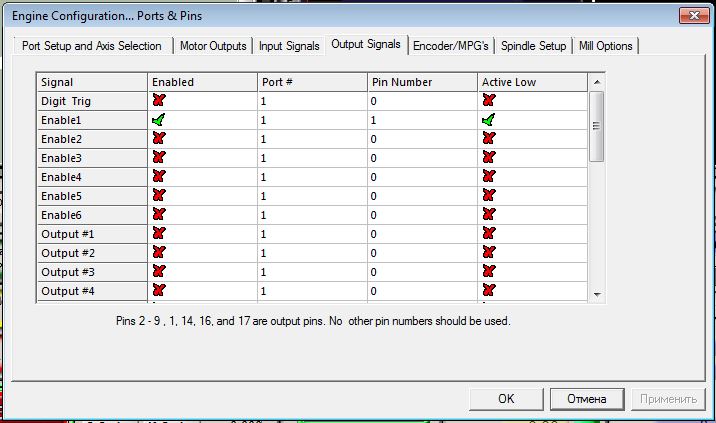Toggle Enabled red X for Output #1
716x423 pixels.
coord(159,234)
